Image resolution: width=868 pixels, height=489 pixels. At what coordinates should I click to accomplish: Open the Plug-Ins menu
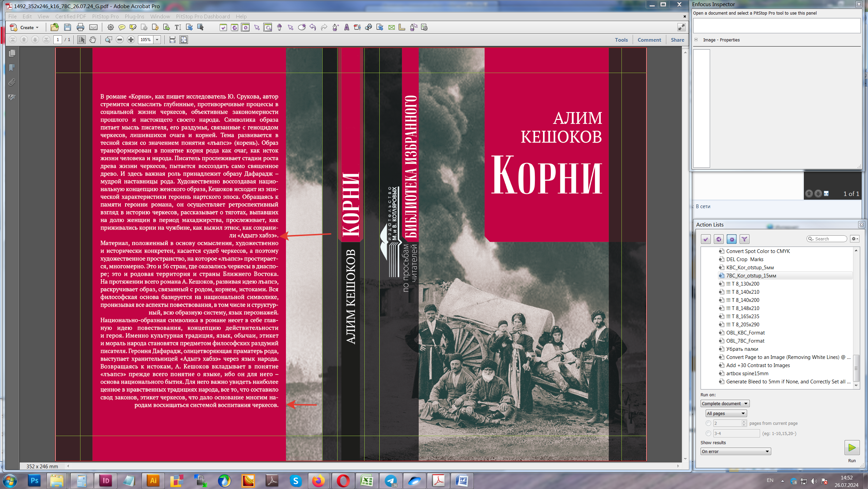[x=134, y=16]
